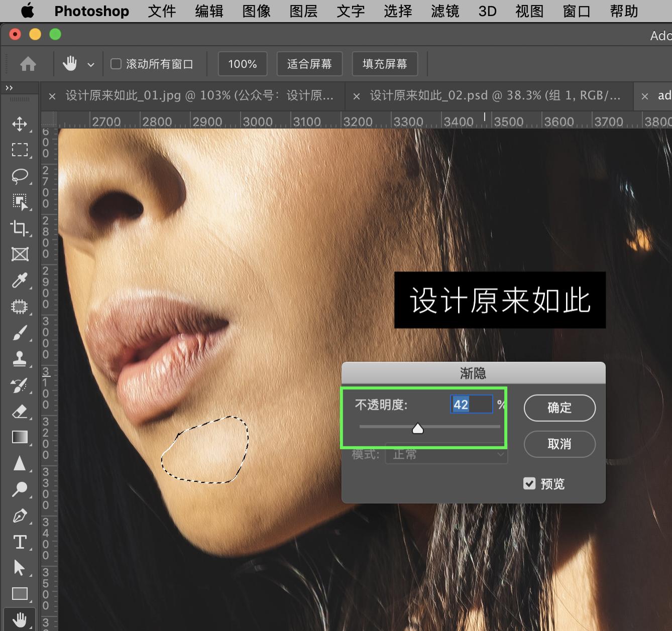Image resolution: width=672 pixels, height=631 pixels.
Task: Select the Move tool
Action: (20, 124)
